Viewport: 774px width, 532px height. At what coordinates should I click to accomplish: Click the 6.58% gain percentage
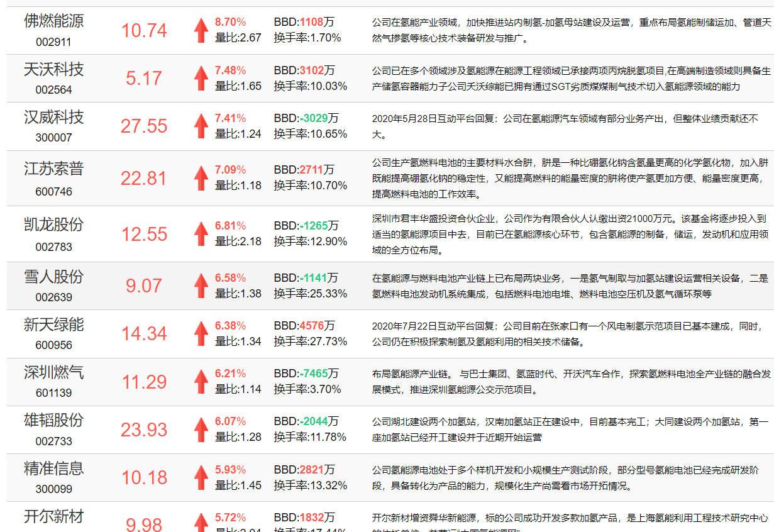tap(231, 278)
